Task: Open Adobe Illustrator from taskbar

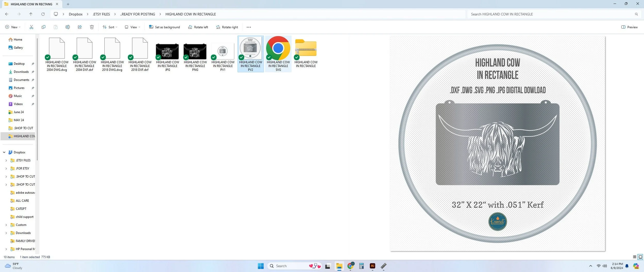Action: pos(372,266)
